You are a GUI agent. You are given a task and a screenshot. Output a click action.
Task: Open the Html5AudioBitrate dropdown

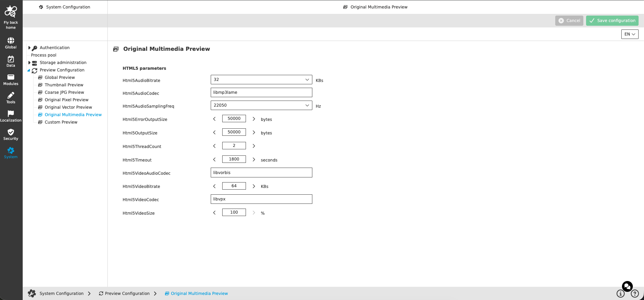click(261, 80)
